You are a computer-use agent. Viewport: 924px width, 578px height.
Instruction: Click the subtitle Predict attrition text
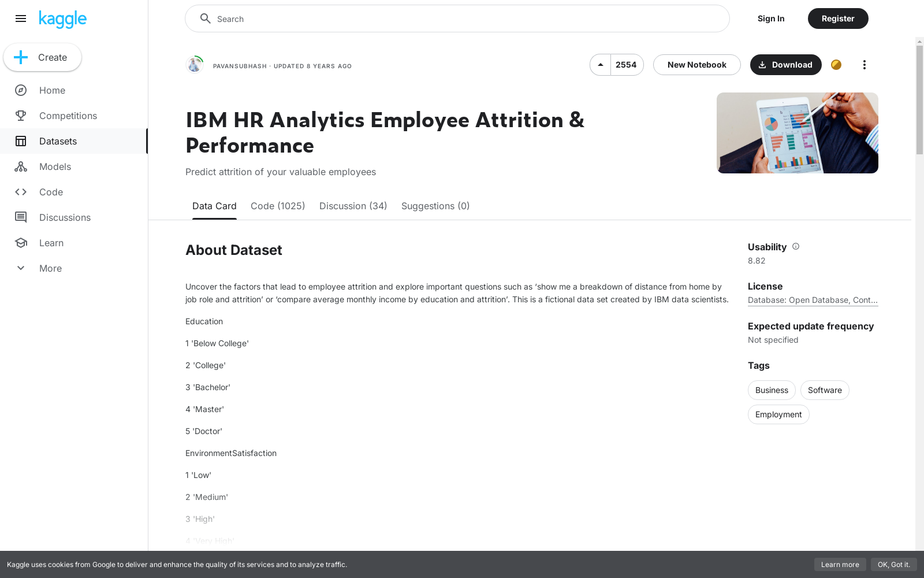pos(281,172)
